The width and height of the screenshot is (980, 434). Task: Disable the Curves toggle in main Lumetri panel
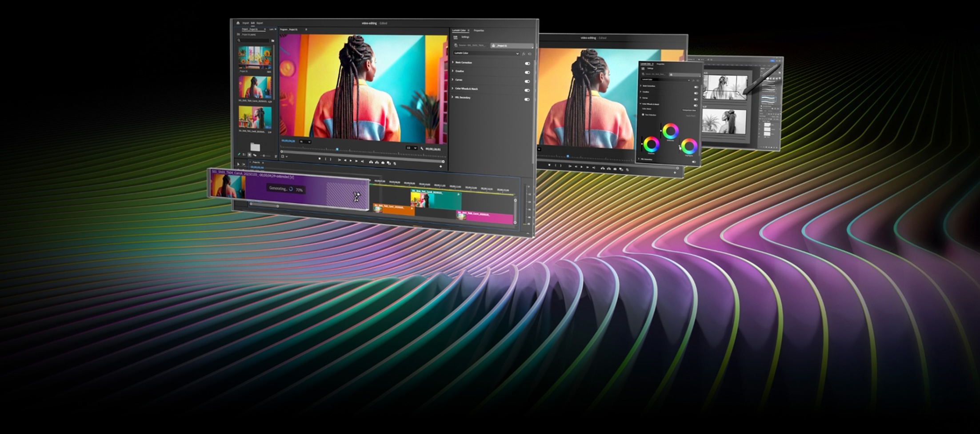tap(527, 81)
